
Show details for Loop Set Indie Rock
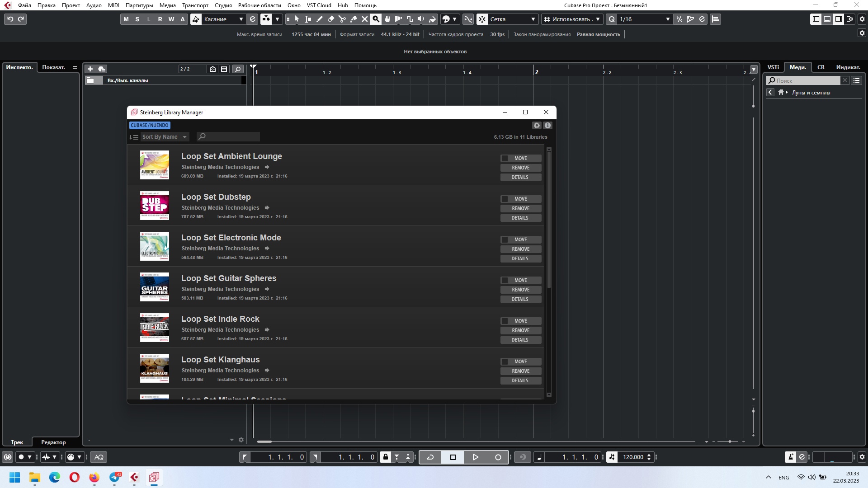click(520, 340)
